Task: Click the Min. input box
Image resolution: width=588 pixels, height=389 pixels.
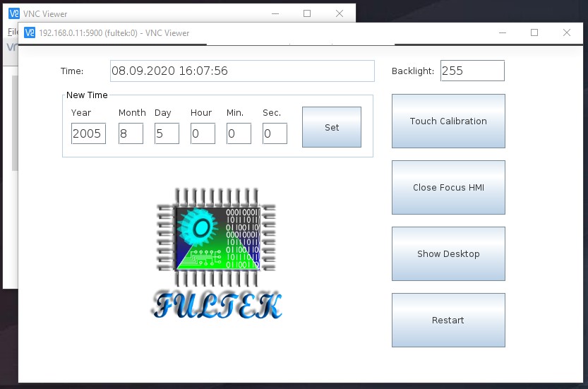Action: pyautogui.click(x=239, y=133)
